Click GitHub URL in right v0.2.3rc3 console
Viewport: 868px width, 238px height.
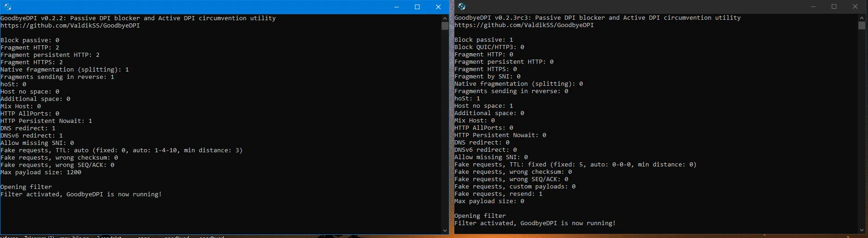524,25
